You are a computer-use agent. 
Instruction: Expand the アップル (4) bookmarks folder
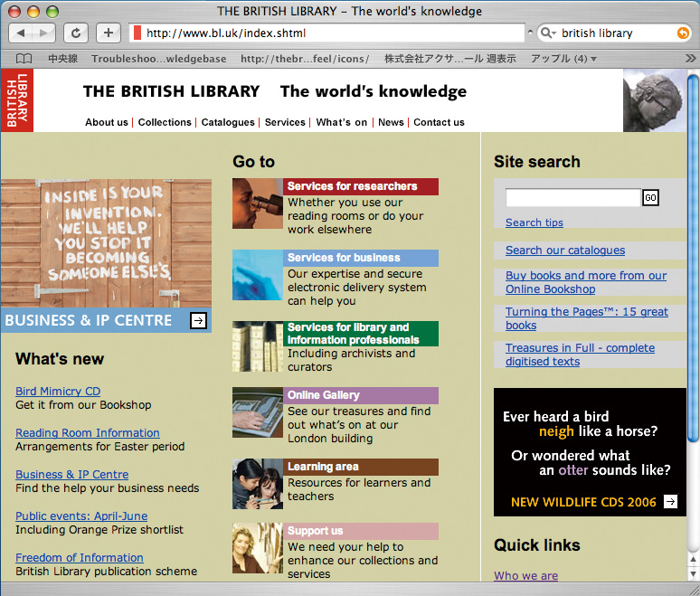click(x=563, y=59)
